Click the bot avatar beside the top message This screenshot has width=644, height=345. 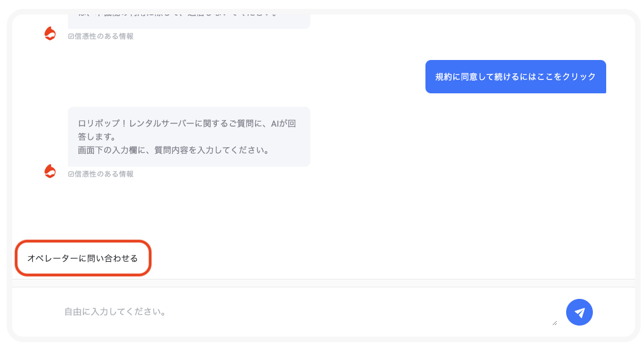coord(50,33)
